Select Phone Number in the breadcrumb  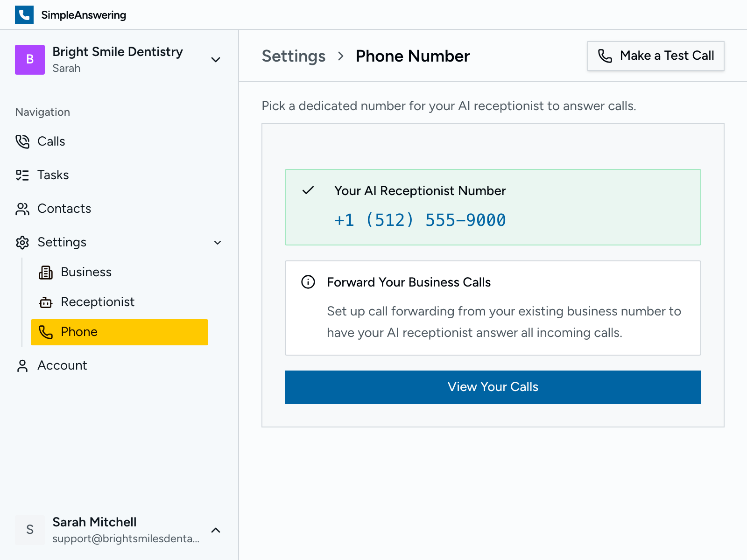coord(412,56)
